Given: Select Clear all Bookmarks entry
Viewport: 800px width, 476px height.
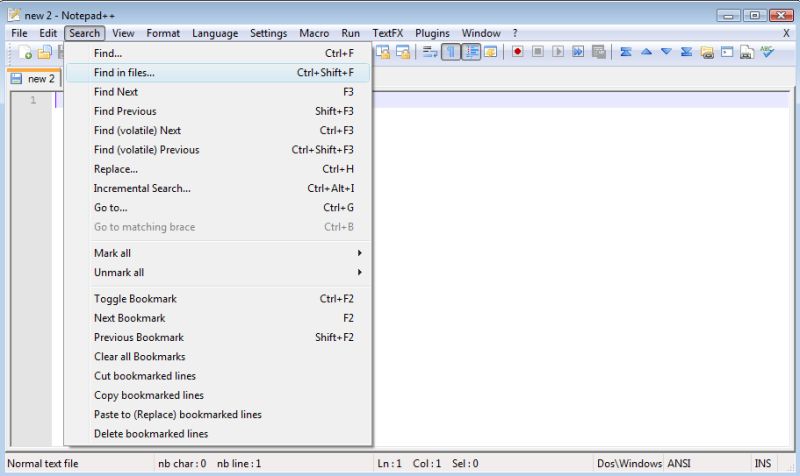Looking at the screenshot, I should 218,357.
